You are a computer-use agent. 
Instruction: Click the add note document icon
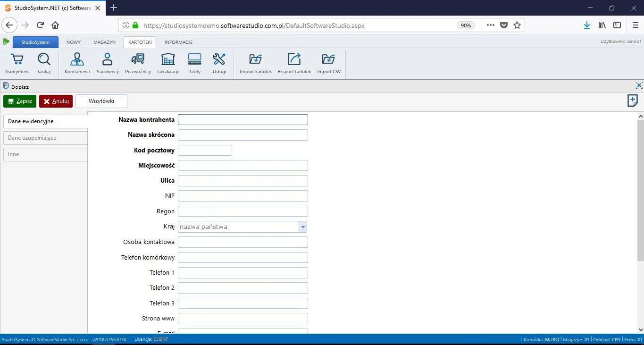633,101
